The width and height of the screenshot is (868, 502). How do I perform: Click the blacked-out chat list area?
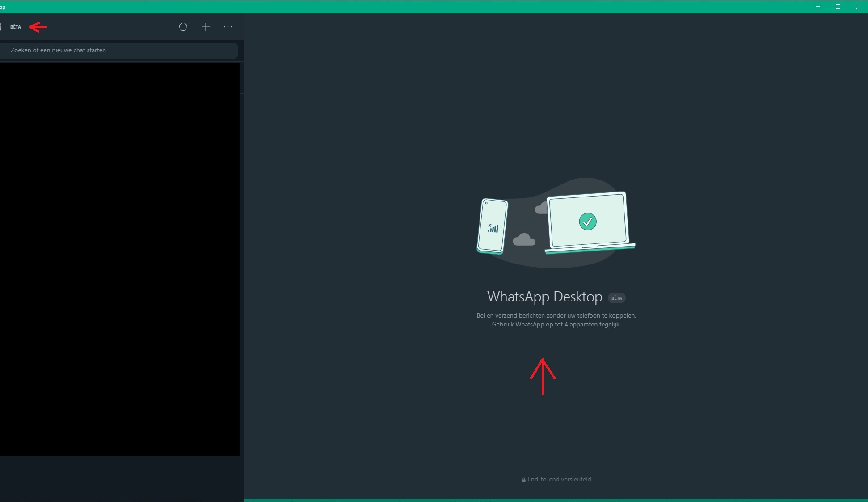pyautogui.click(x=119, y=259)
